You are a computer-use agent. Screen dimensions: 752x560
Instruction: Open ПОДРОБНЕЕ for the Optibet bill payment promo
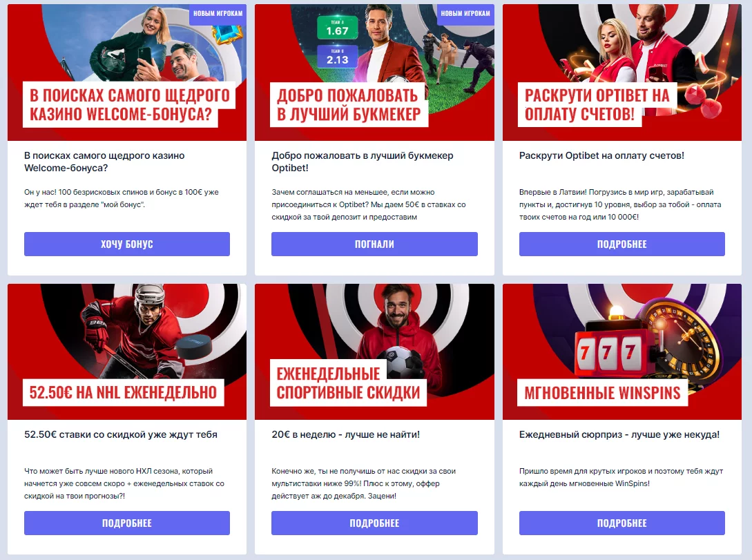tap(622, 244)
